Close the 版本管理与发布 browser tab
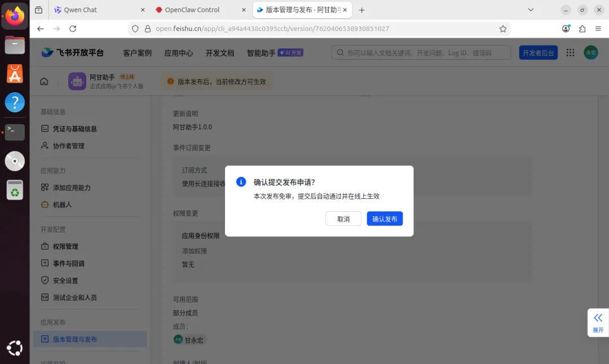The height and width of the screenshot is (364, 609). [x=345, y=10]
